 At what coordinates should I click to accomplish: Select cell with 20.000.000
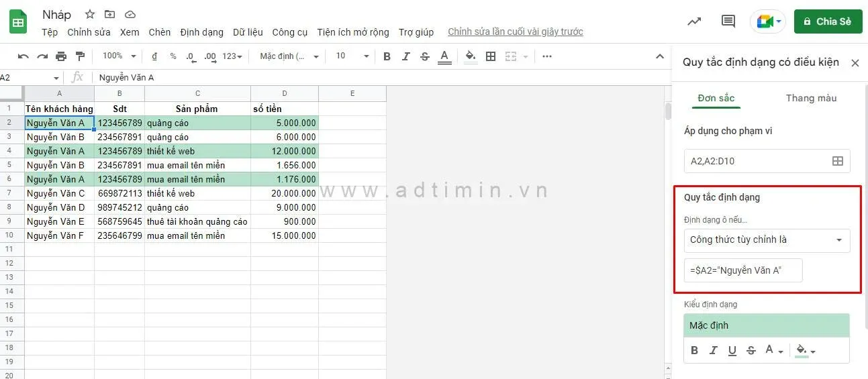pos(285,193)
